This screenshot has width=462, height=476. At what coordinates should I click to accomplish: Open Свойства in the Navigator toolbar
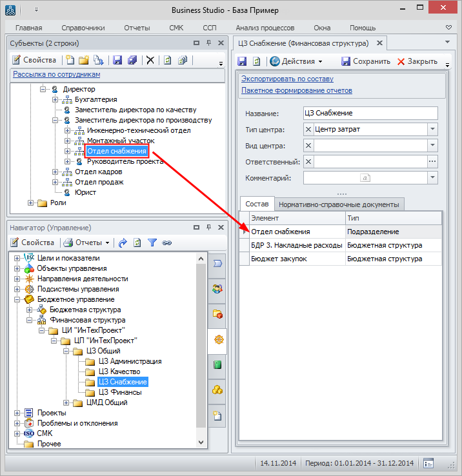32,243
